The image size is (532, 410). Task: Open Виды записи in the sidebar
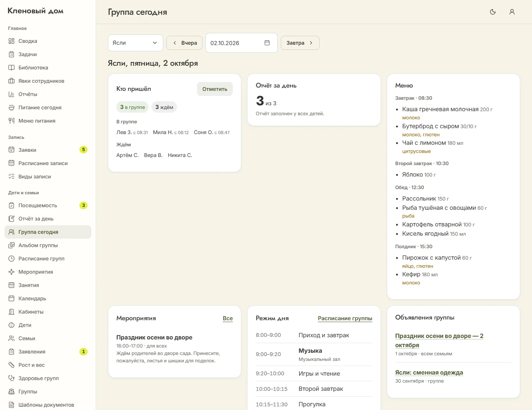pyautogui.click(x=48, y=177)
